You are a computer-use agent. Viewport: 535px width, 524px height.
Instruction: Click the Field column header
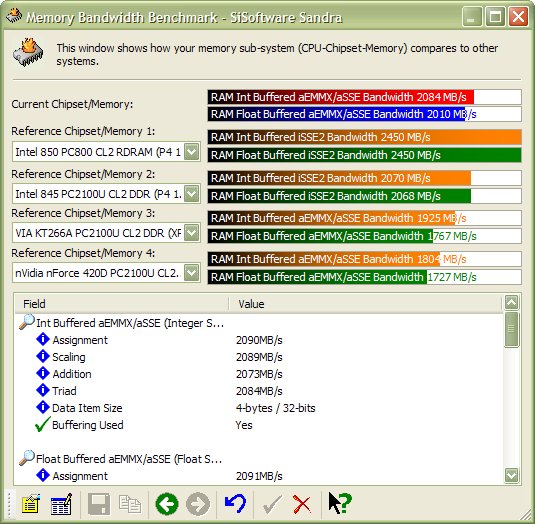[x=121, y=304]
